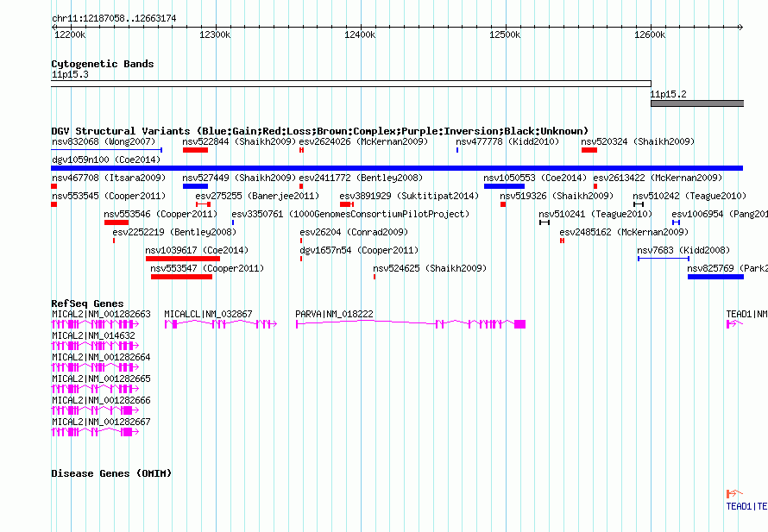Screen dimensions: 768x532
Task: Click the 12500k ruler position label
Action: tap(505, 34)
